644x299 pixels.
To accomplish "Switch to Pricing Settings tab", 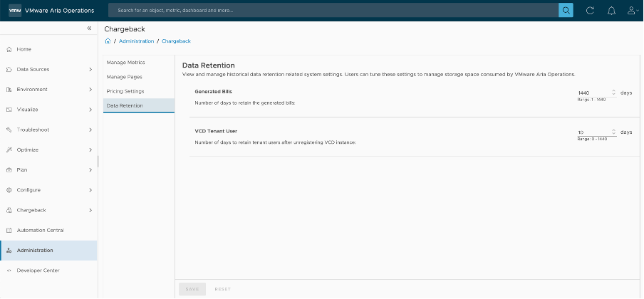I will pos(125,91).
